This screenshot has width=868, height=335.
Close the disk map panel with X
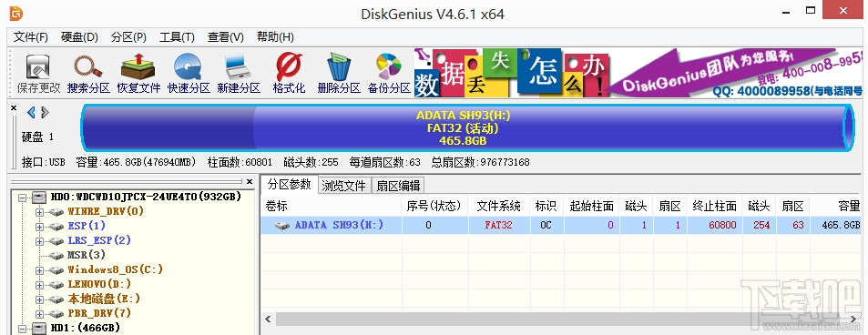[x=14, y=108]
